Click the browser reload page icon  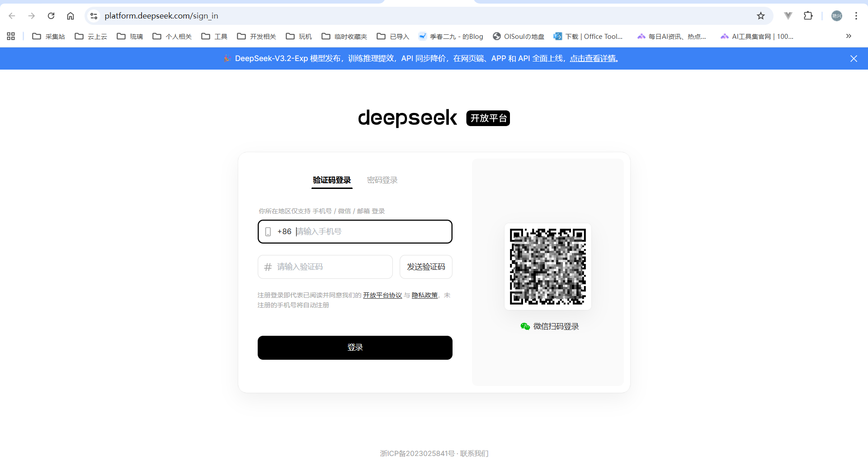tap(51, 16)
